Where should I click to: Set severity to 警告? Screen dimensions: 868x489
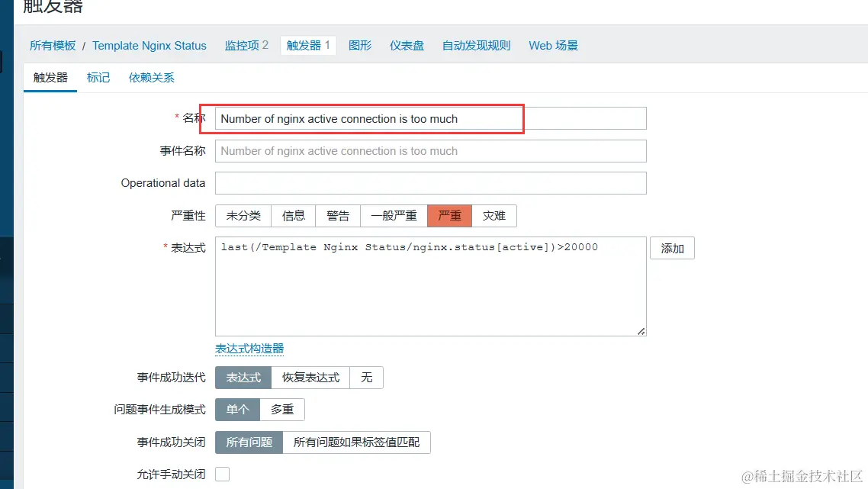[338, 215]
